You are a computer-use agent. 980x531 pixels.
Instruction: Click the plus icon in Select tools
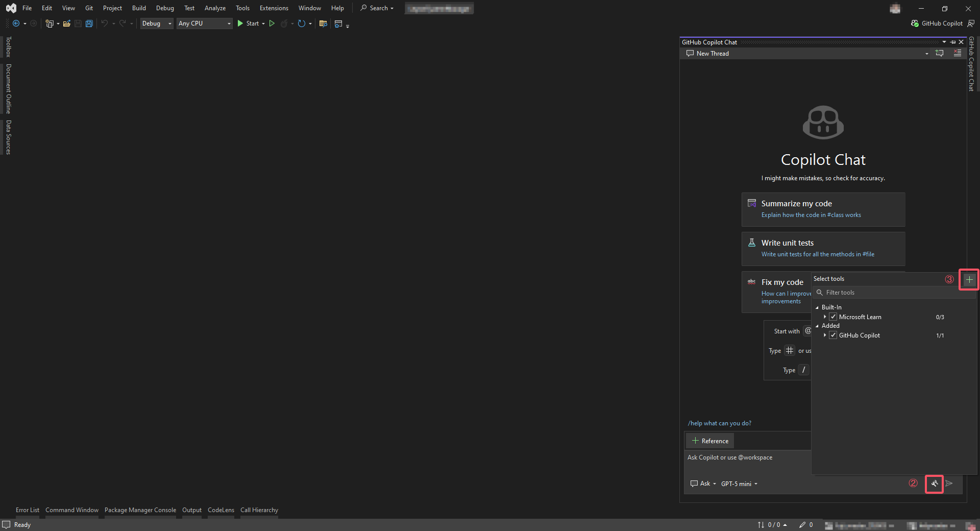coord(969,279)
